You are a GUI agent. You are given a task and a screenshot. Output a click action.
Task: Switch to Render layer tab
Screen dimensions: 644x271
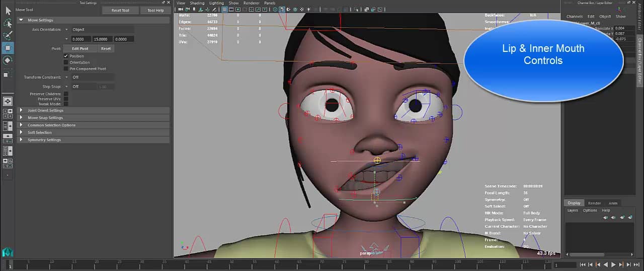click(x=595, y=203)
